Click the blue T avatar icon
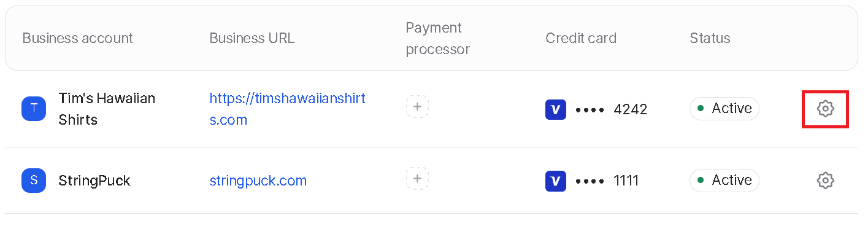Viewport: 868px width, 226px height. [x=34, y=109]
